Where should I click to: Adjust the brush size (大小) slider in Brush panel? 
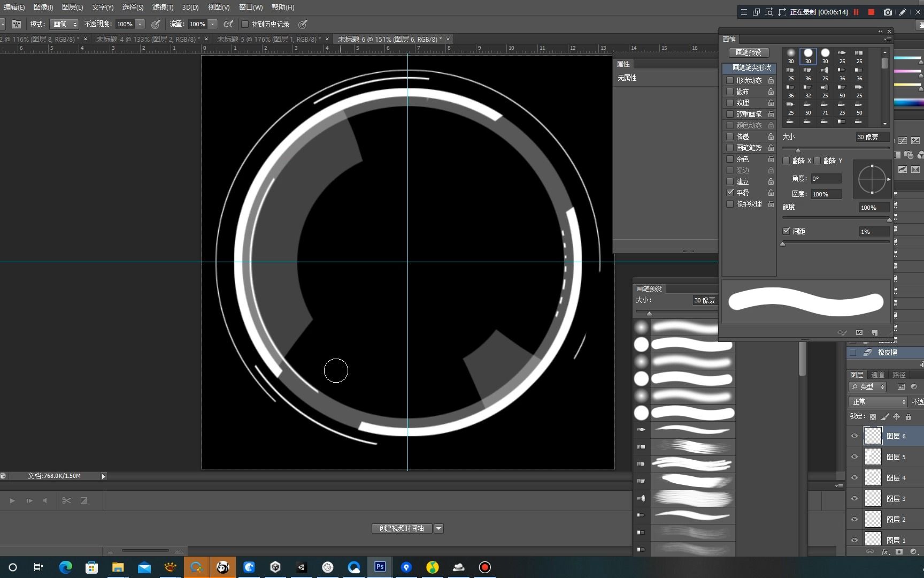coord(798,149)
